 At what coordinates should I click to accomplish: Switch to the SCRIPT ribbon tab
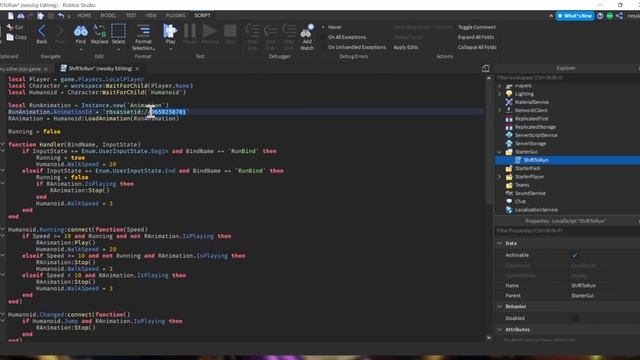click(x=202, y=16)
